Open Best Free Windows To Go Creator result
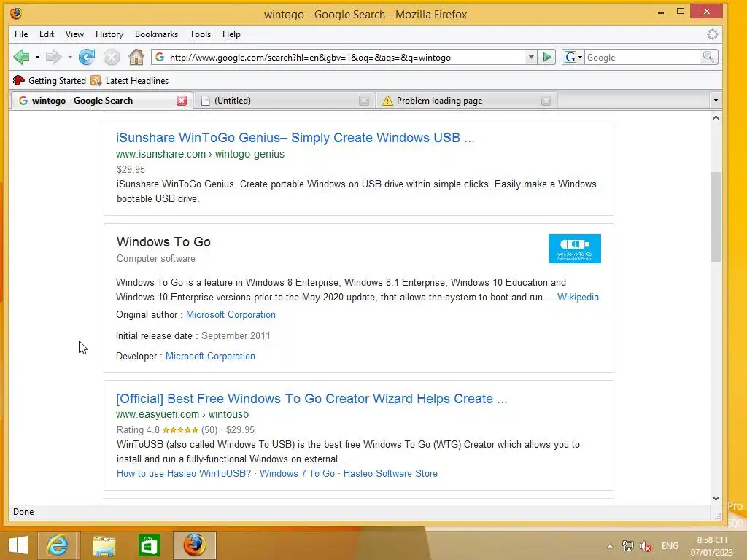Screen dimensions: 747x560 pos(311,399)
